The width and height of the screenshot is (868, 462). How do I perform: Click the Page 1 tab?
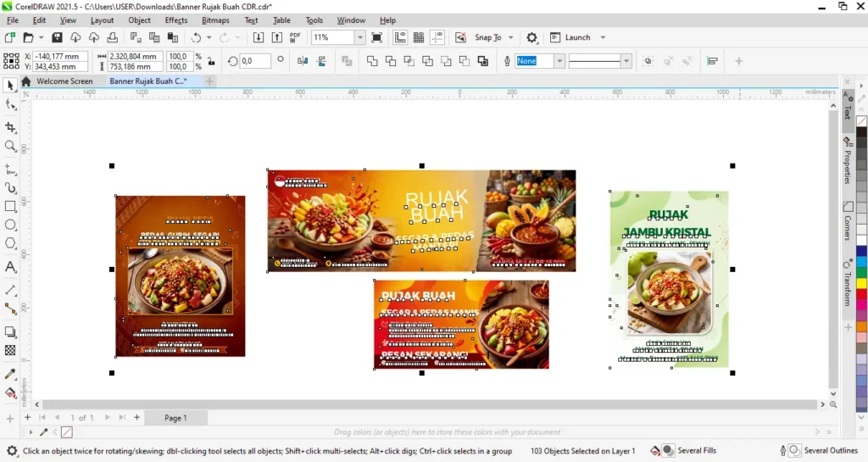175,418
